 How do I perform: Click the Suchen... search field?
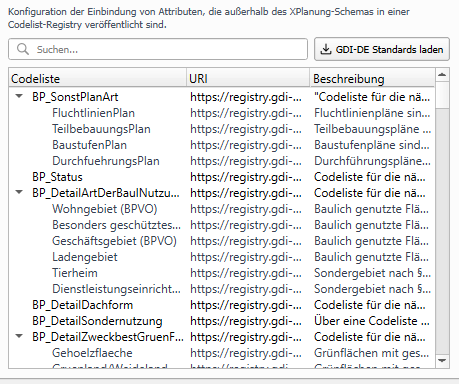coord(158,49)
